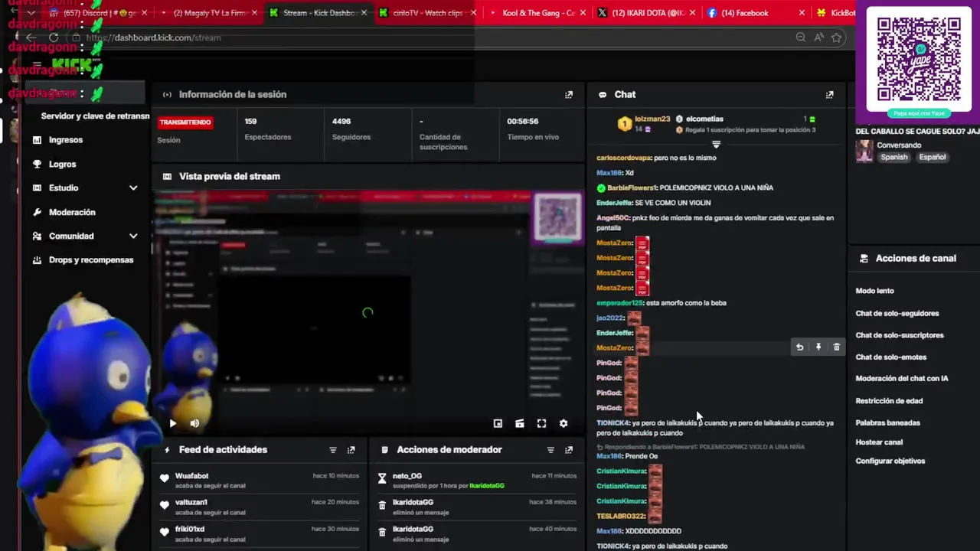The height and width of the screenshot is (551, 980).
Task: Enable mini player for stream preview
Action: [498, 423]
